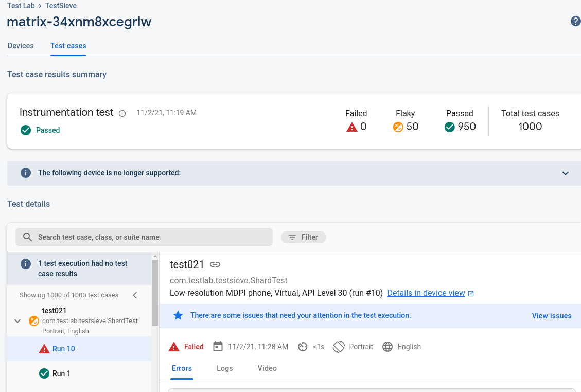Collapse the test case list panel

coord(135,295)
